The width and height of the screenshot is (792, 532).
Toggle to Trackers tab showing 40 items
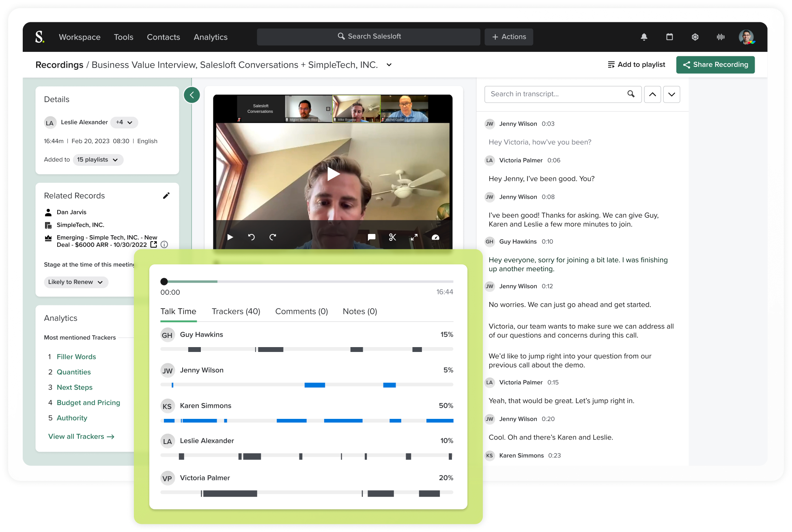click(235, 311)
